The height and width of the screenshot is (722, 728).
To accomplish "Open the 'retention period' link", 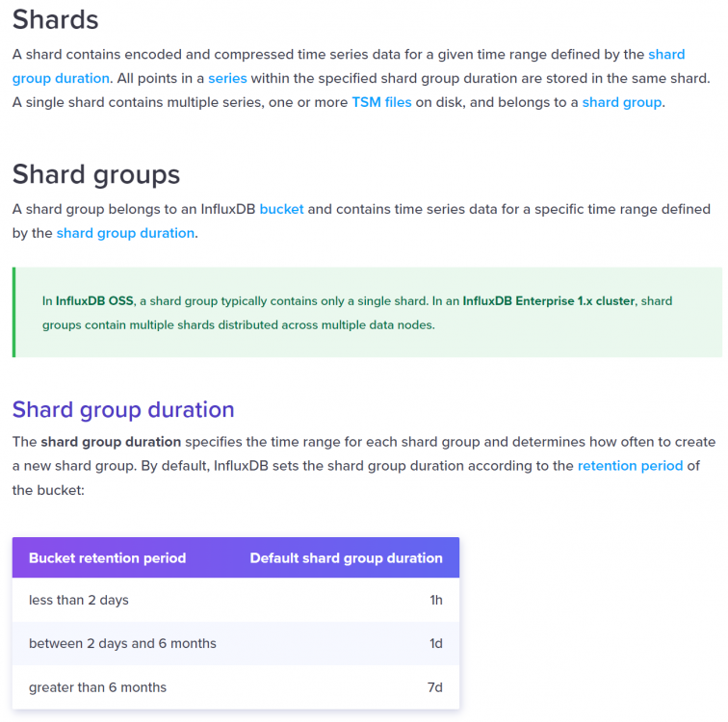I will point(630,465).
